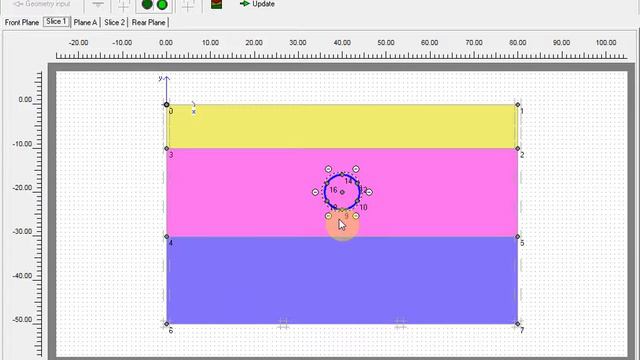Click the right bottom fixity symbol

(400, 324)
